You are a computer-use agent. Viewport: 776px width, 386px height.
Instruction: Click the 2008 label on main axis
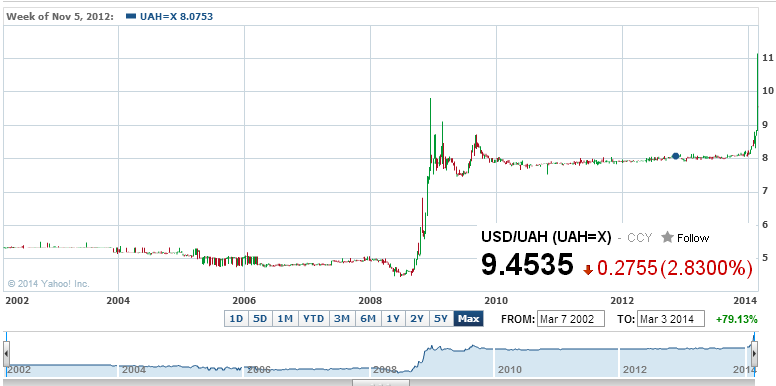370,300
